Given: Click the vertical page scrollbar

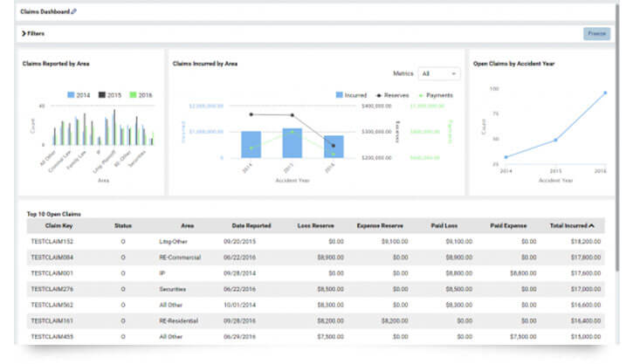Looking at the screenshot, I should [617, 137].
